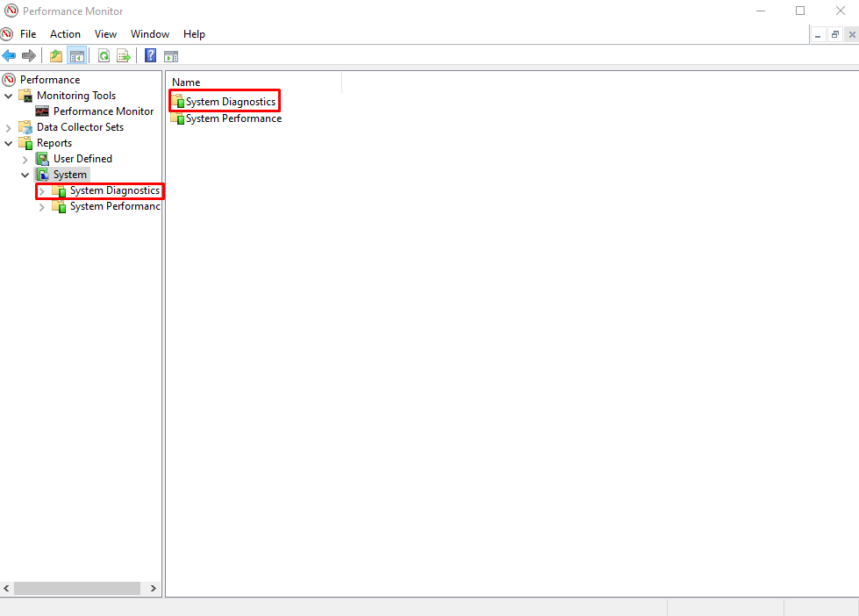Click the up one level folder icon
Viewport: 859px width, 616px height.
pos(55,55)
